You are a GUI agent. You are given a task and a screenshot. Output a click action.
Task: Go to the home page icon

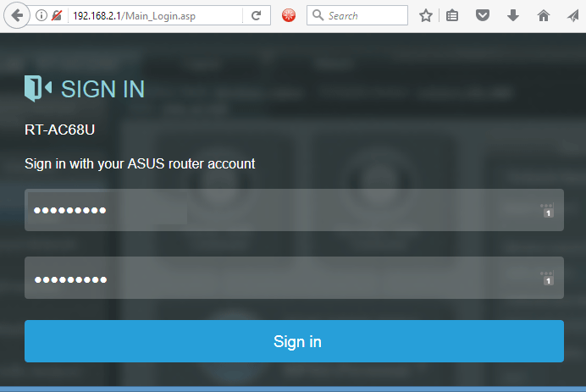coord(544,16)
